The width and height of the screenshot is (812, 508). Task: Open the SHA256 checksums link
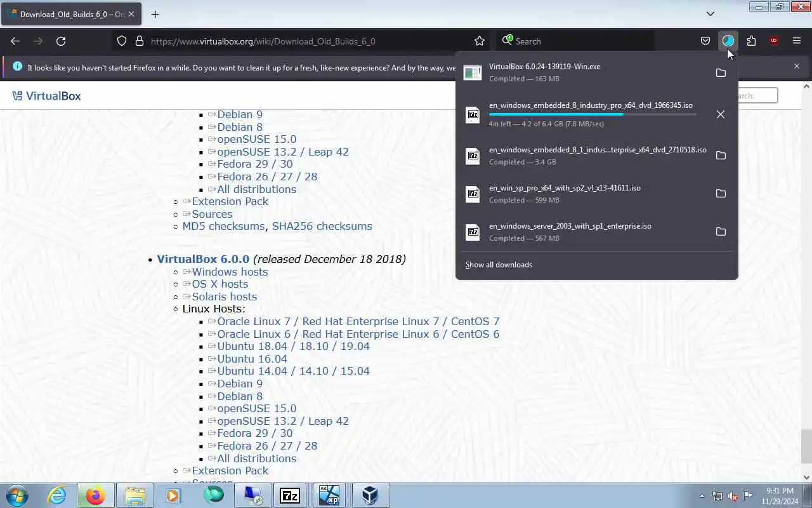(x=322, y=226)
